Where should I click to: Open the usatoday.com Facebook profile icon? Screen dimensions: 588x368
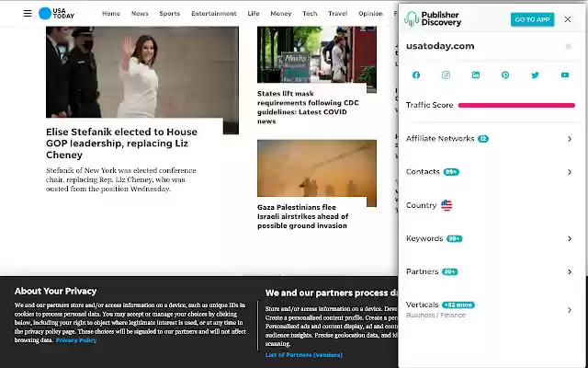(x=416, y=75)
